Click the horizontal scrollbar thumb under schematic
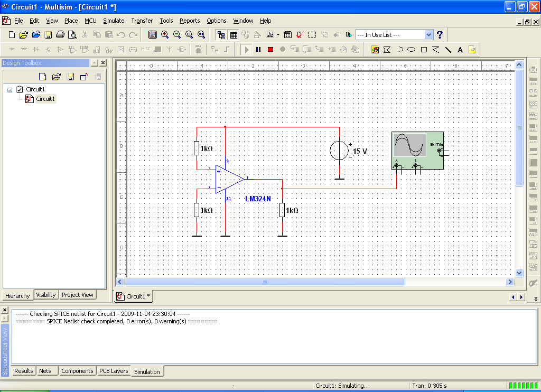The height and width of the screenshot is (392, 541). tap(265, 282)
